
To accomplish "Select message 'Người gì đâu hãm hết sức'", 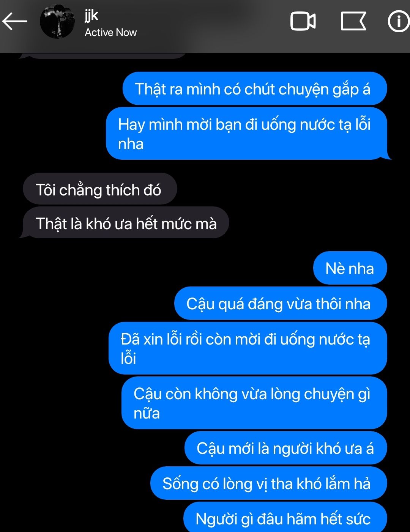I will click(285, 517).
